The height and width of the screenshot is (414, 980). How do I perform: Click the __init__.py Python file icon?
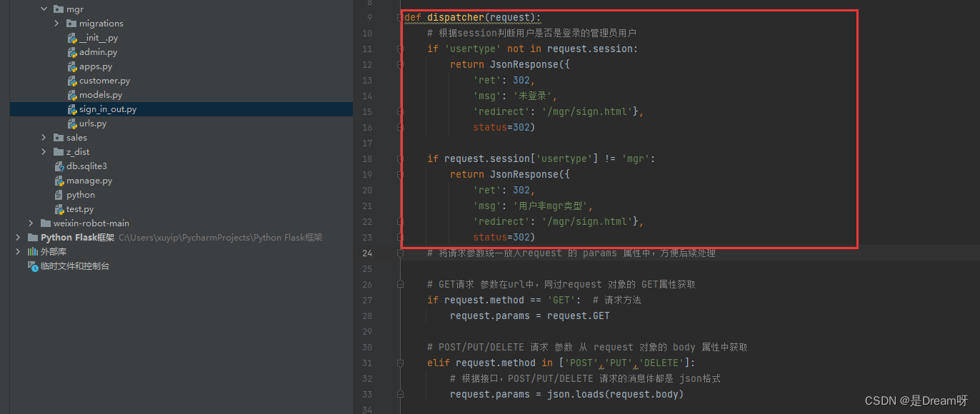pos(72,38)
